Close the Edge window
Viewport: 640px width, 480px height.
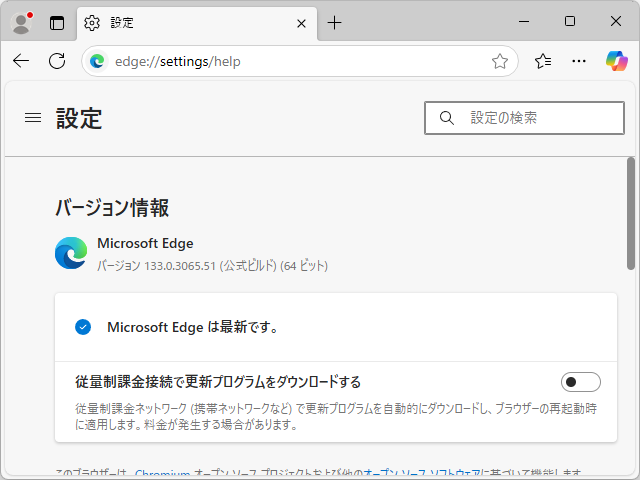pos(616,21)
